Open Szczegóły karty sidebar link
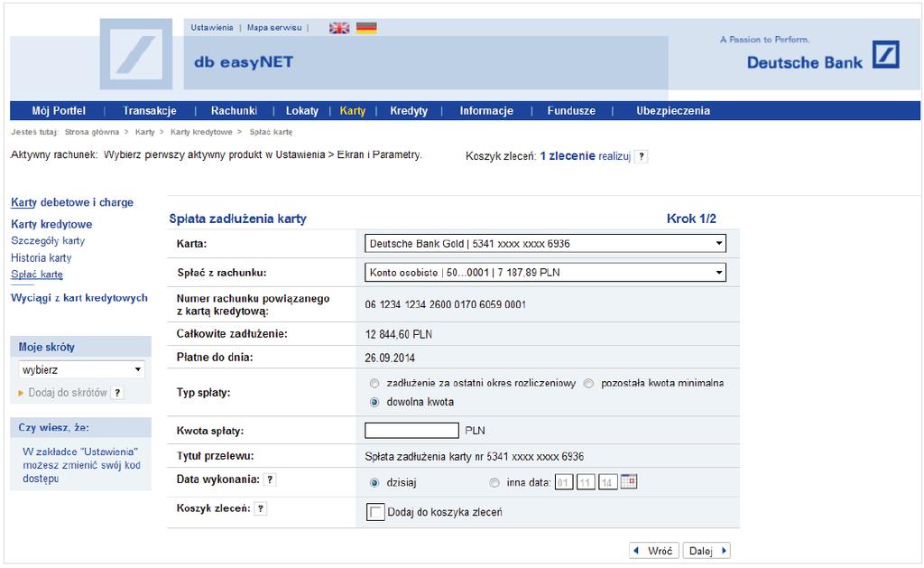This screenshot has width=924, height=568. [48, 240]
